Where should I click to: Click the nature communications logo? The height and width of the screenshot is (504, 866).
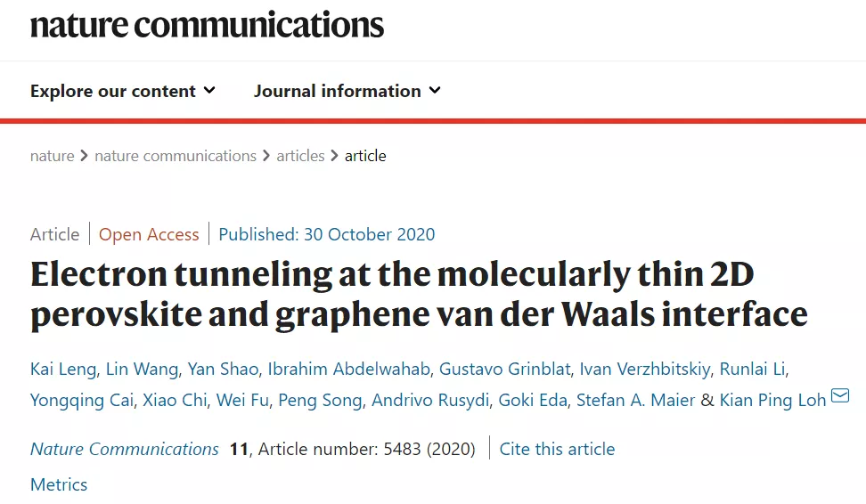coord(207,25)
